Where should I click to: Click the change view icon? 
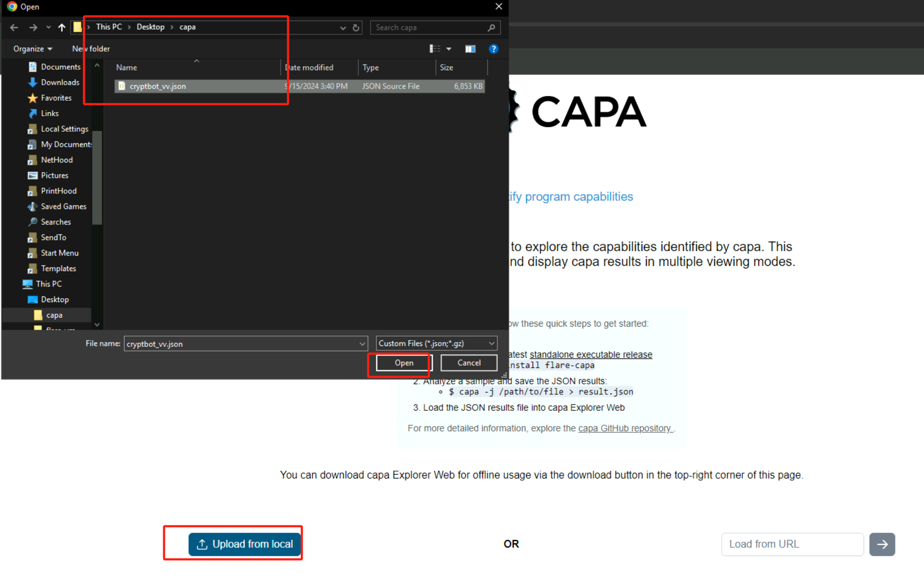(x=434, y=49)
